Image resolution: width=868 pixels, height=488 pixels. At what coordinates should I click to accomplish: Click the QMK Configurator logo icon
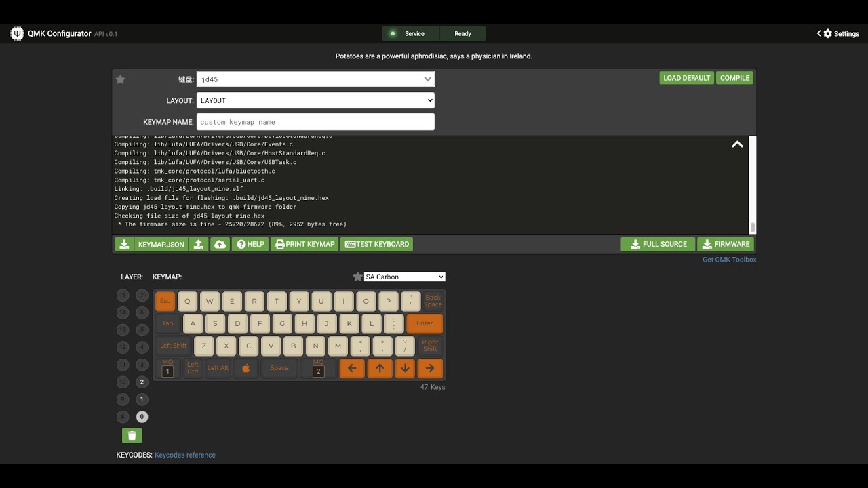click(x=17, y=33)
